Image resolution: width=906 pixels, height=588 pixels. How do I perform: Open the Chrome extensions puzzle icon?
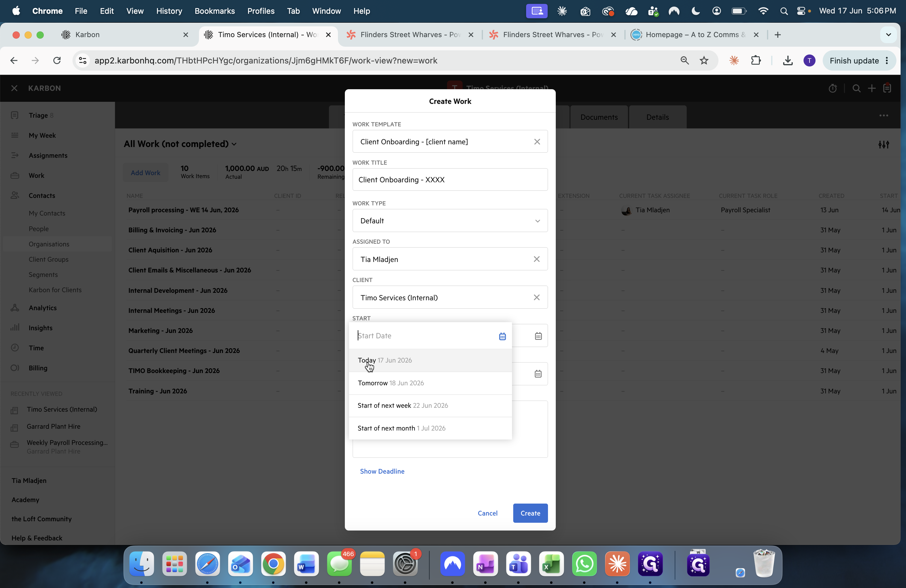click(756, 60)
